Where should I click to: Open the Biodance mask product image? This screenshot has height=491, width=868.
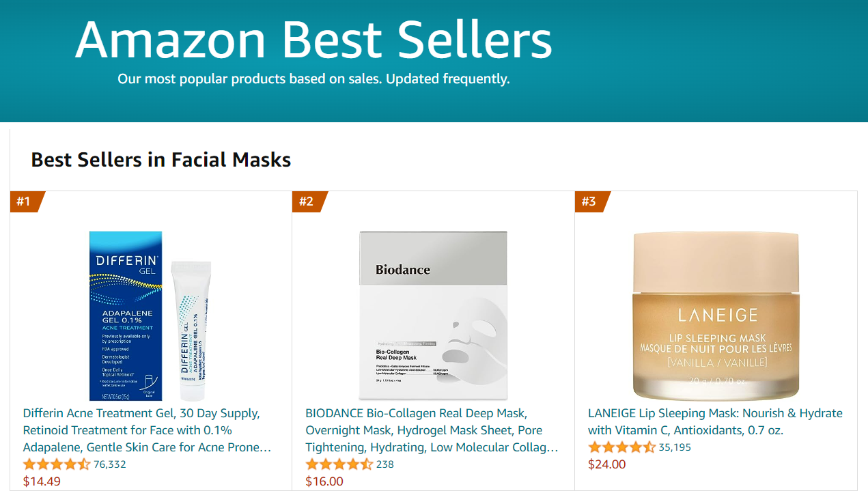coord(433,315)
